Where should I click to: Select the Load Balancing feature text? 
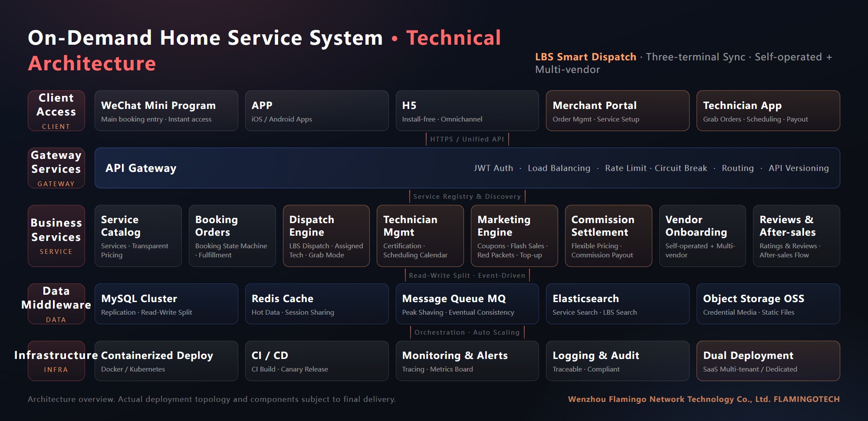[559, 168]
